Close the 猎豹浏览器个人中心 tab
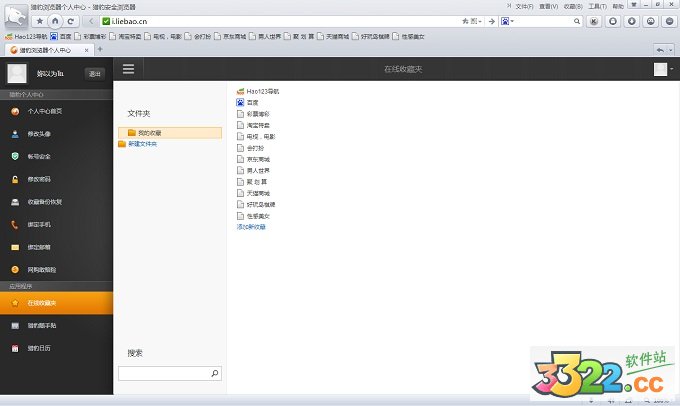The width and height of the screenshot is (680, 406). pyautogui.click(x=86, y=50)
